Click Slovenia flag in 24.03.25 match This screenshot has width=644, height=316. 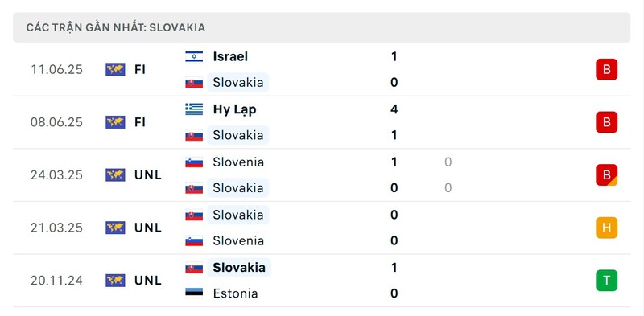click(194, 162)
